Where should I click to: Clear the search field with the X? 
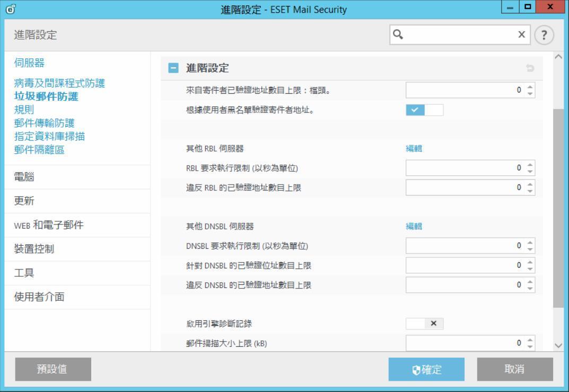[x=521, y=34]
